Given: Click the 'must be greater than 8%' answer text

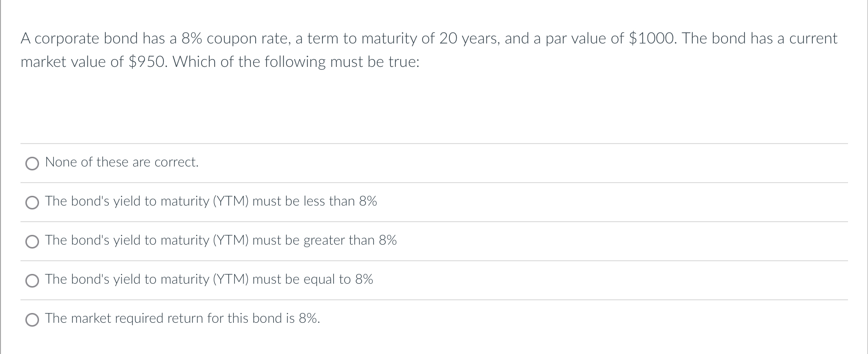Looking at the screenshot, I should [324, 240].
